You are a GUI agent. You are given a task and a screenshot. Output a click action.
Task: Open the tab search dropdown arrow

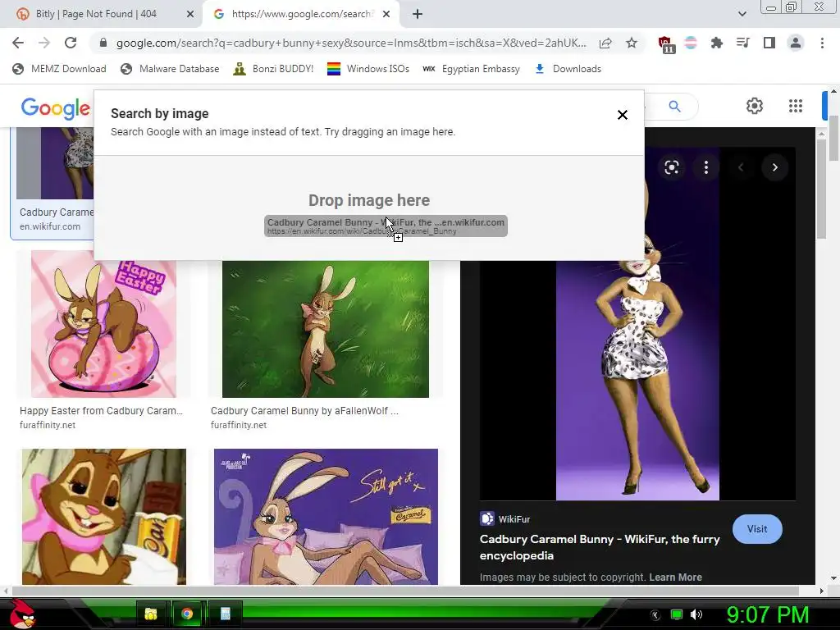pyautogui.click(x=742, y=15)
